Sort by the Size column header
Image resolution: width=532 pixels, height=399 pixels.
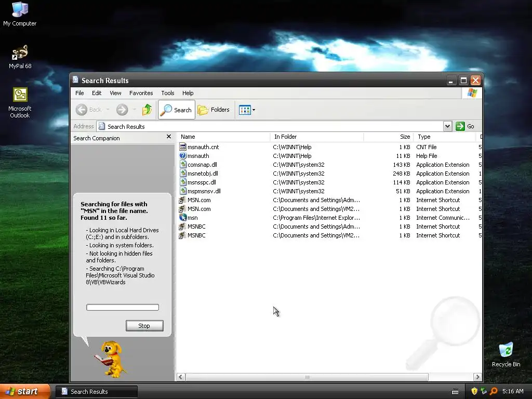[x=389, y=137]
